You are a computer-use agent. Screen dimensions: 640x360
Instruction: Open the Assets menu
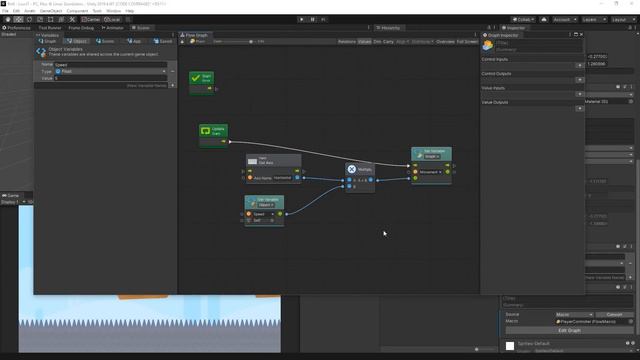pos(30,11)
